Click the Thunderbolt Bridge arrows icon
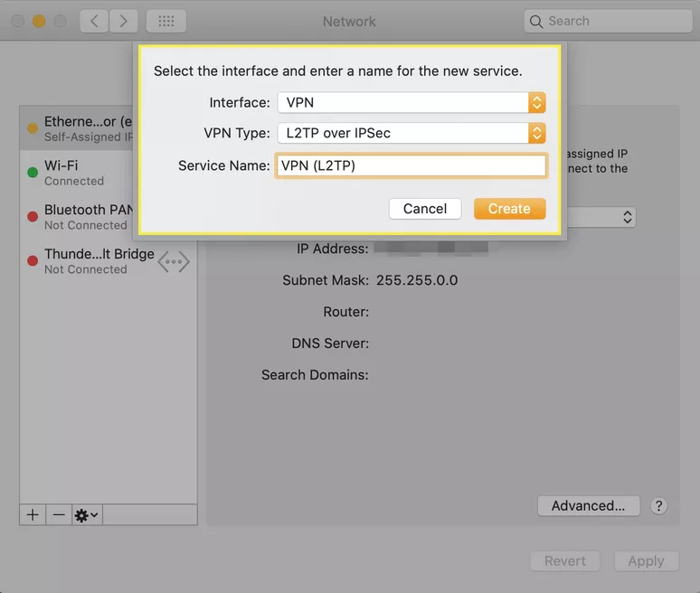The width and height of the screenshot is (700, 593). point(174,261)
